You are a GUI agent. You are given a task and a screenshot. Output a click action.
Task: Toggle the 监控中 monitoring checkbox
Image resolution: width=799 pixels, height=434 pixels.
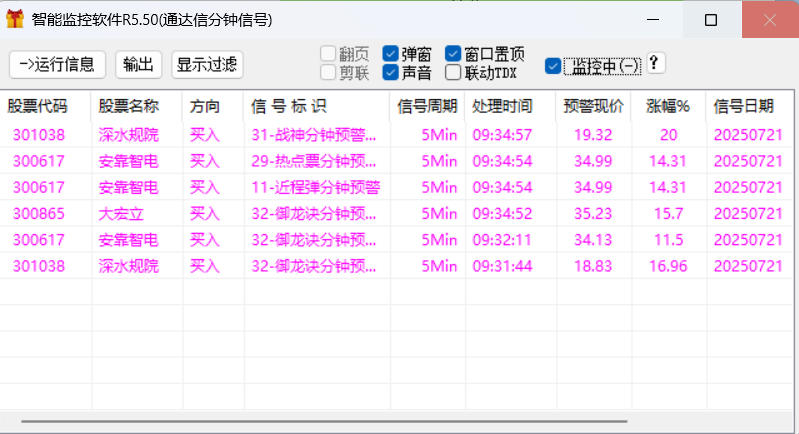[x=553, y=66]
